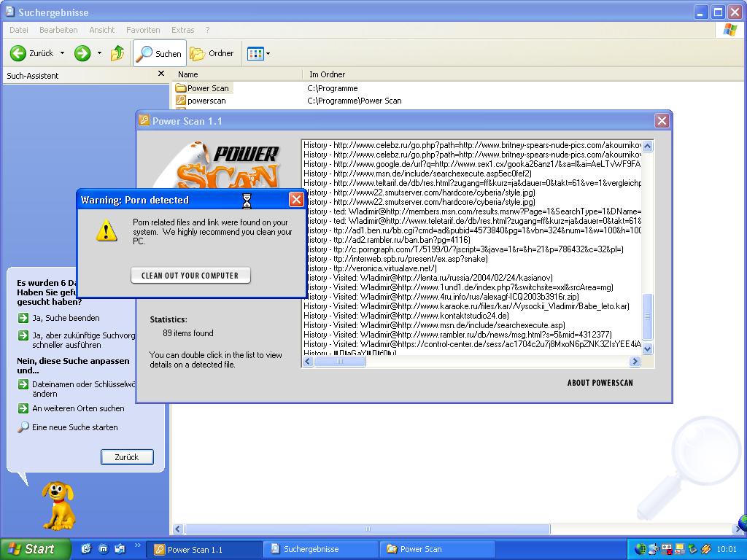Choose 'Dateinamen oder Schlüsselwörter ändern' option
Screen dimensions: 747x560
76,389
